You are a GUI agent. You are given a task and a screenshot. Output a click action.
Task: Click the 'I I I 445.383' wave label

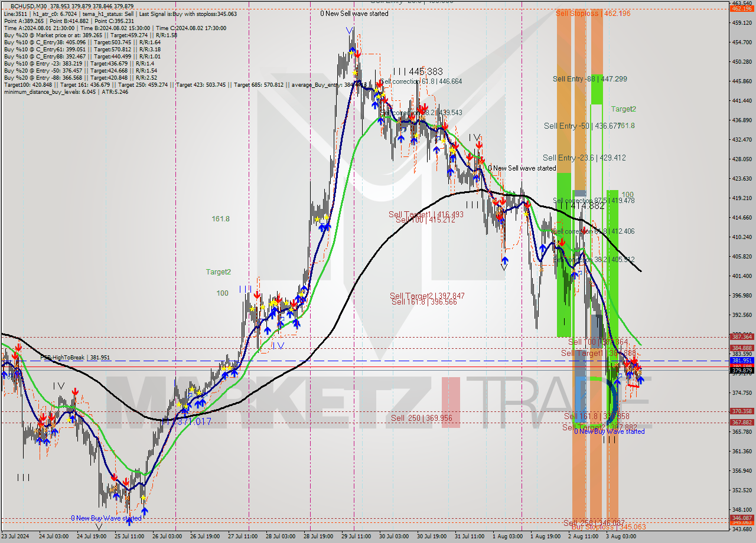(x=418, y=71)
